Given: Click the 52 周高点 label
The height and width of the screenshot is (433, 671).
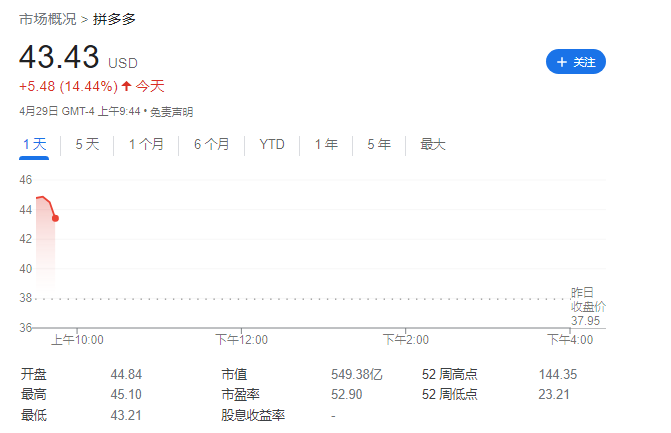Looking at the screenshot, I should click(449, 374).
